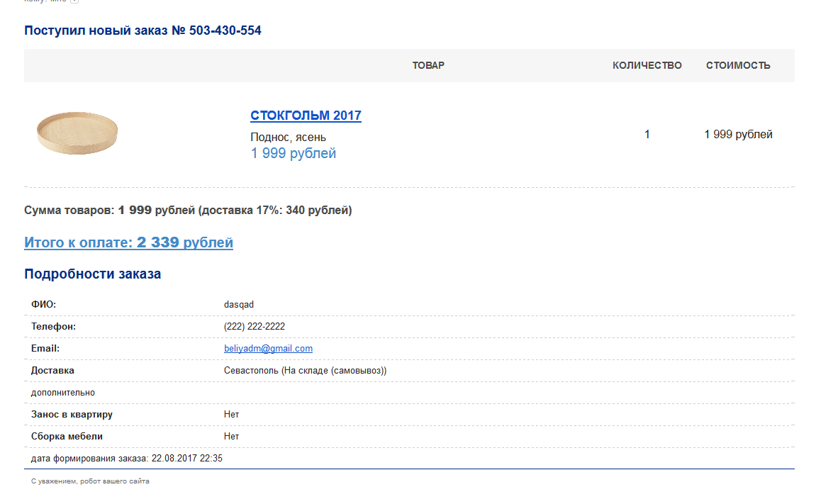
Task: Click the ФИО value dasqad
Action: tap(239, 305)
